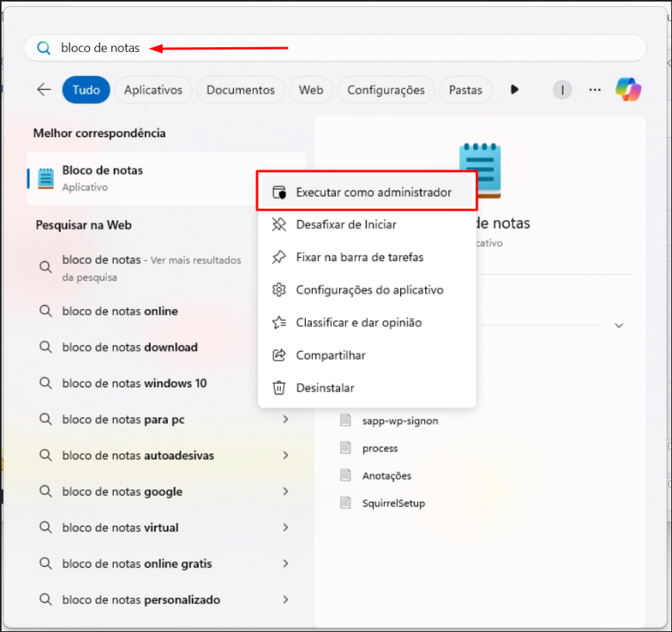The width and height of the screenshot is (672, 632).
Task: Click the user profile avatar 'I'
Action: pyautogui.click(x=562, y=90)
